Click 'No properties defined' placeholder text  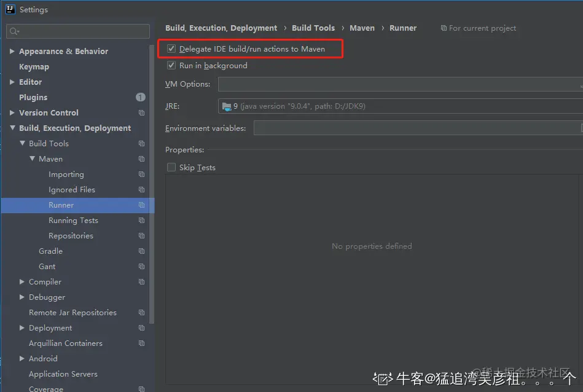[372, 246]
